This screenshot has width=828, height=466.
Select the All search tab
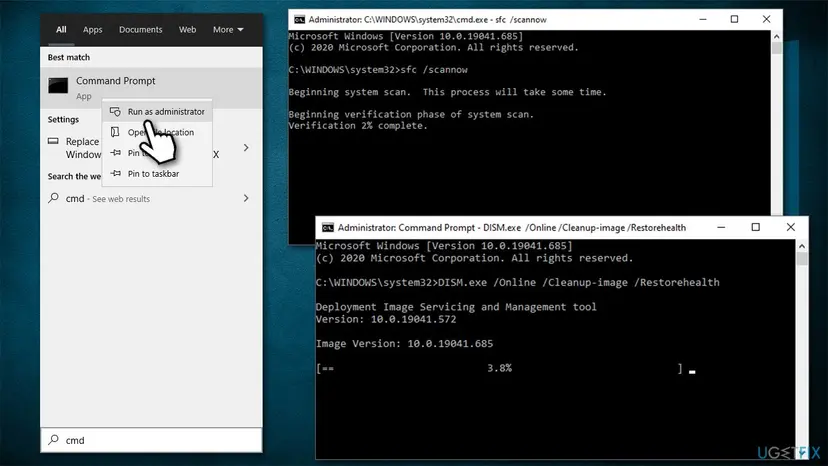tap(61, 30)
